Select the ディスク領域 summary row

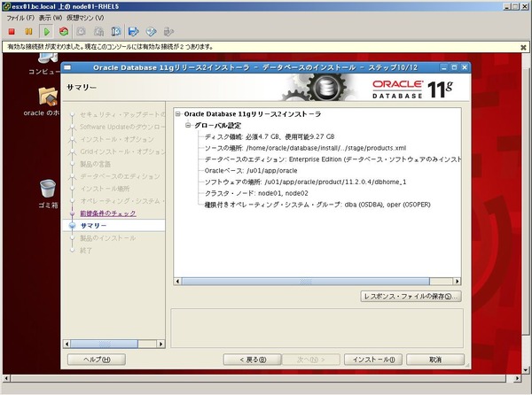270,137
